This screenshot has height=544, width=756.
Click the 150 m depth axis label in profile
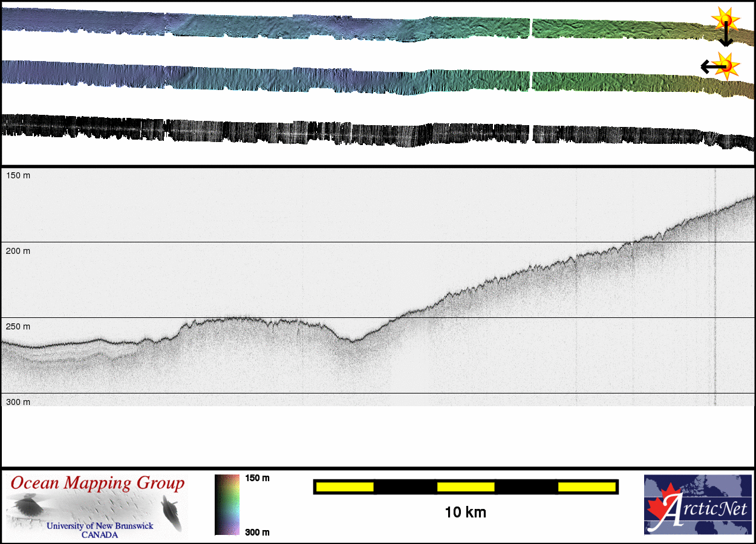[18, 175]
